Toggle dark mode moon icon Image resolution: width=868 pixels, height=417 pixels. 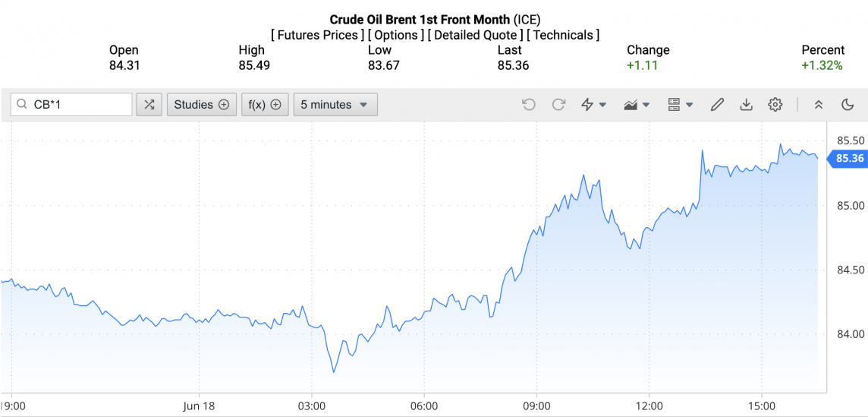click(x=848, y=105)
